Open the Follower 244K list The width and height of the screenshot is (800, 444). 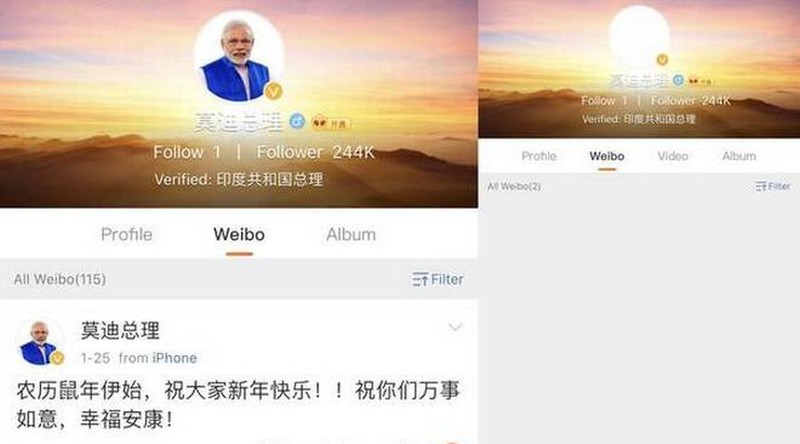[316, 152]
